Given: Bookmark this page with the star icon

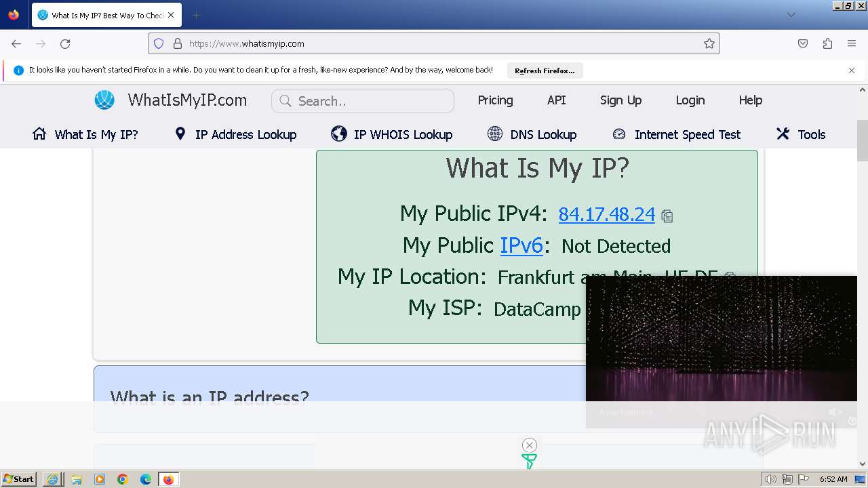Looking at the screenshot, I should point(709,43).
